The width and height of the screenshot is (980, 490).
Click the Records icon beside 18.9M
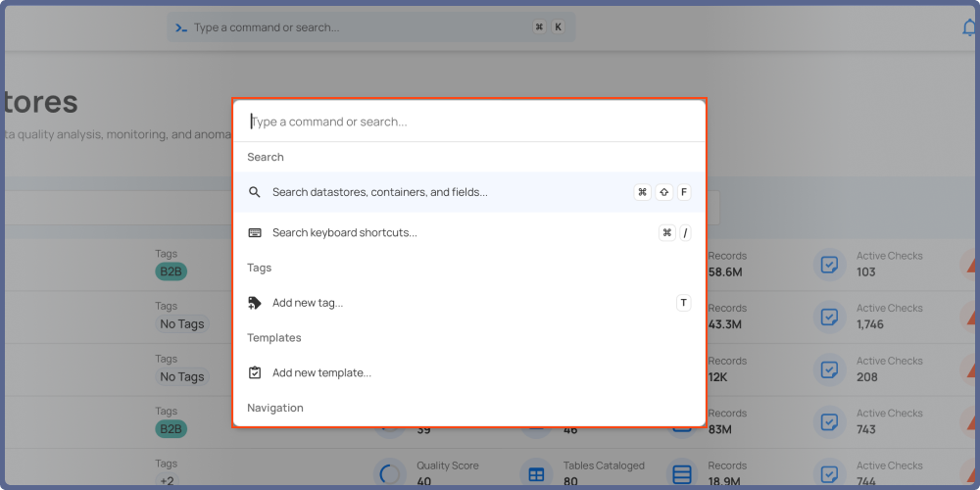point(682,474)
